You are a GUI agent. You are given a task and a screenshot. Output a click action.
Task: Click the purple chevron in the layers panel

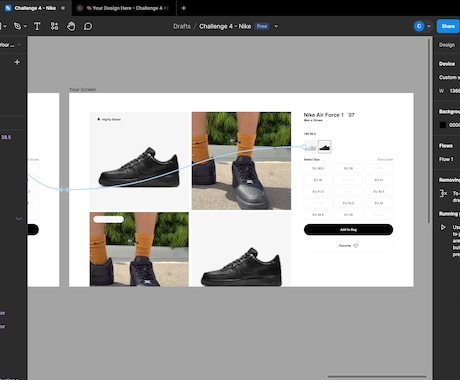[19, 219]
